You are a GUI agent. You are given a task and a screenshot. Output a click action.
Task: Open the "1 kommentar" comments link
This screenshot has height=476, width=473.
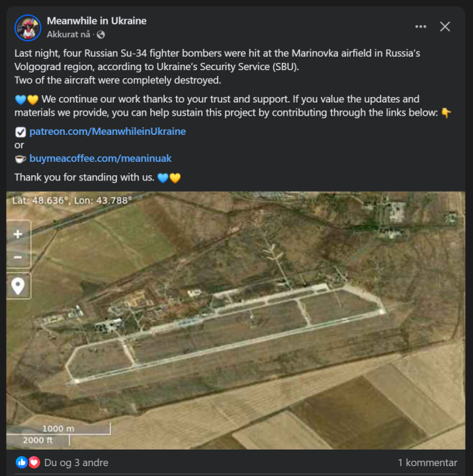click(x=427, y=463)
